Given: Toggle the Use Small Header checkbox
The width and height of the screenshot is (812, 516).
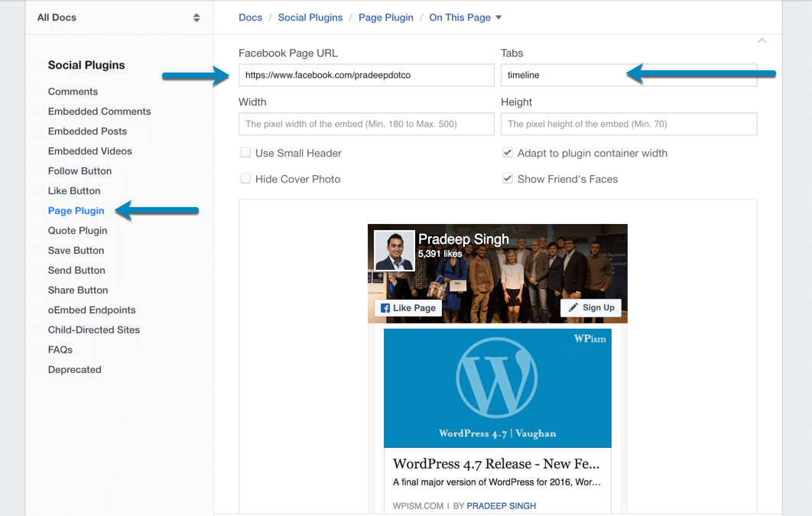Looking at the screenshot, I should (245, 153).
